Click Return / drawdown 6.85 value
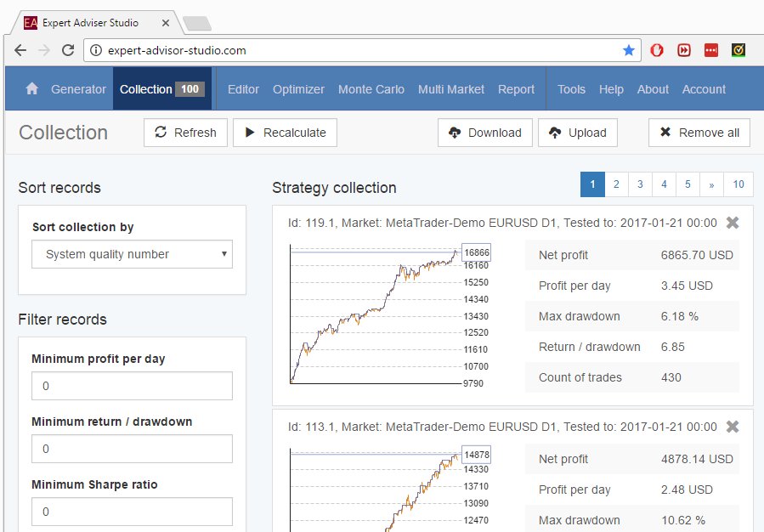Screen dimensions: 764x532 pos(672,347)
